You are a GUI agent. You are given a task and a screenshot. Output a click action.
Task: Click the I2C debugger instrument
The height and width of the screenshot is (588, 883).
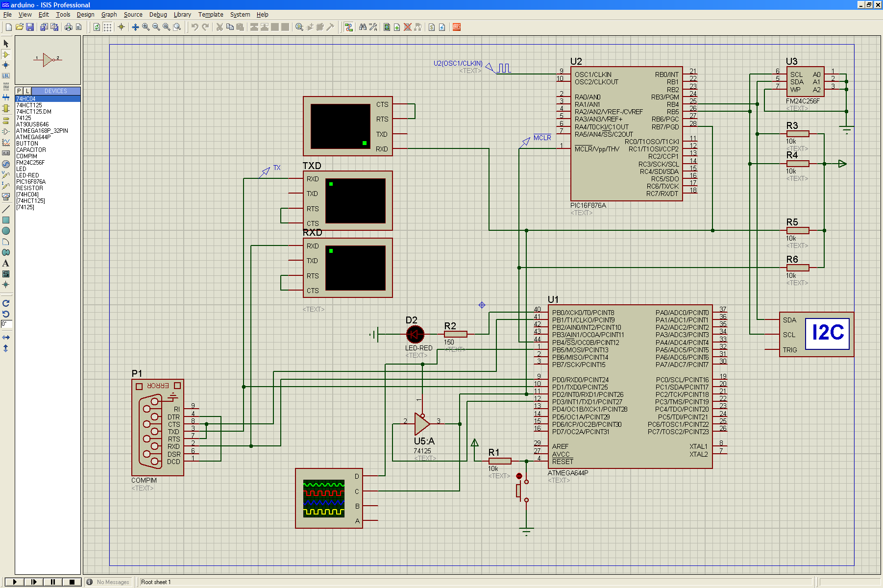pos(816,335)
